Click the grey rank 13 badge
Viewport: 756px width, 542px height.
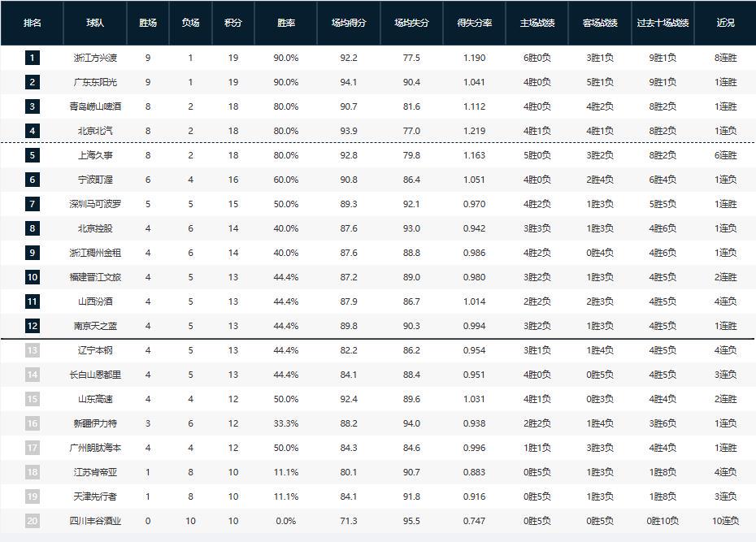33,350
